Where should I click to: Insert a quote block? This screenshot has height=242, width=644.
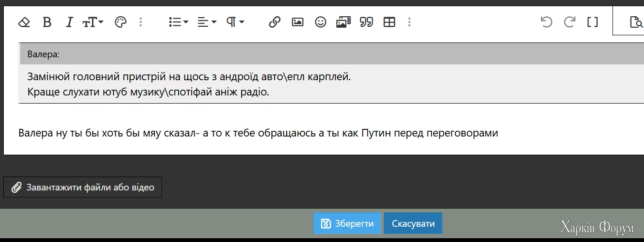tap(366, 22)
